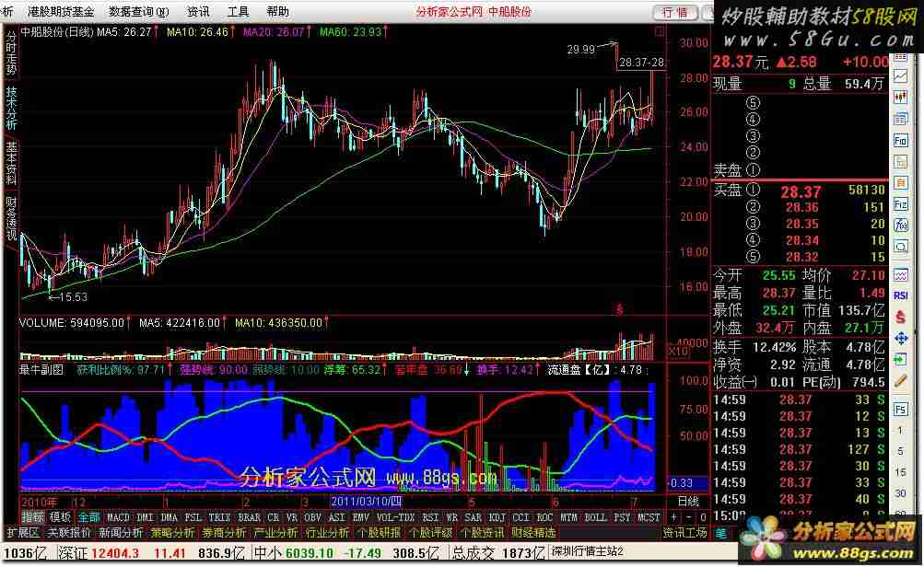Open the F10 company info icon
924x567 pixels.
900,141
